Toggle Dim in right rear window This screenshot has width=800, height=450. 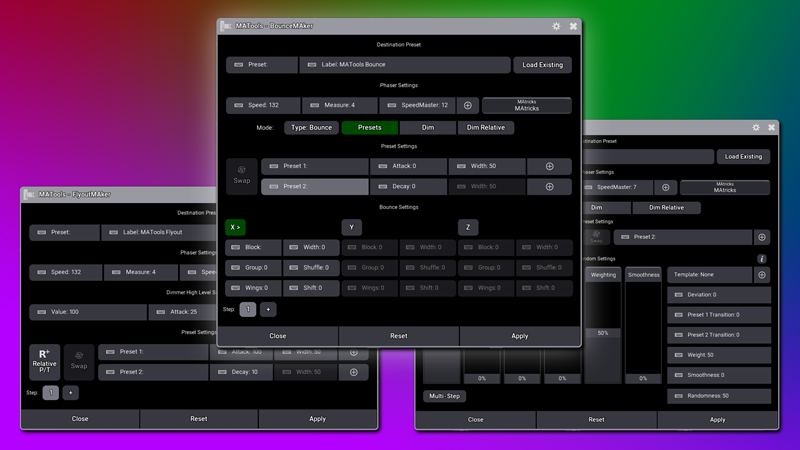coord(605,208)
